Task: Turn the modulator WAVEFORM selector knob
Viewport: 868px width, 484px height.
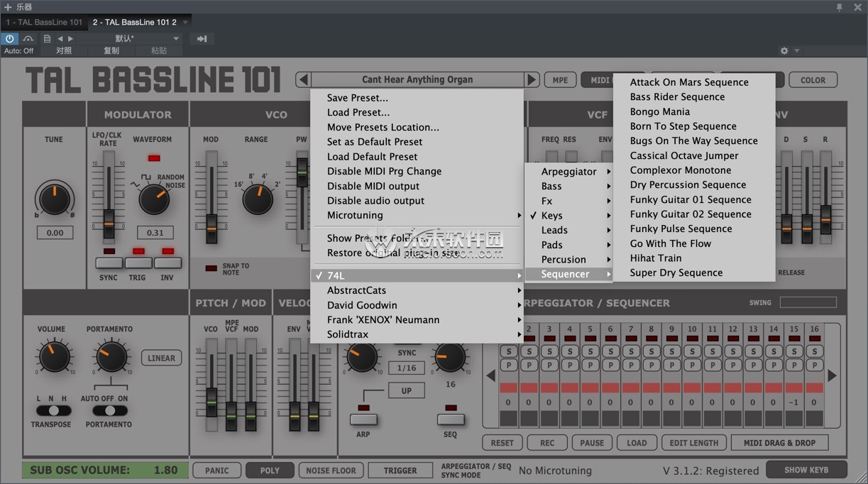Action: (154, 200)
